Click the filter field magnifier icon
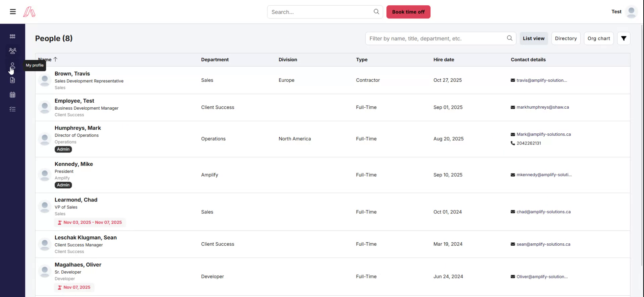The height and width of the screenshot is (297, 644). click(509, 38)
